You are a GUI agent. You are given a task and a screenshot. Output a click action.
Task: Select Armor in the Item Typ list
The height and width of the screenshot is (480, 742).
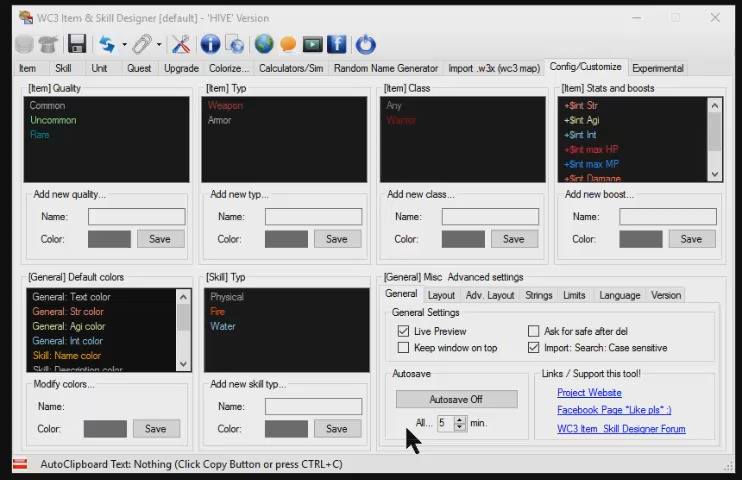click(x=219, y=120)
